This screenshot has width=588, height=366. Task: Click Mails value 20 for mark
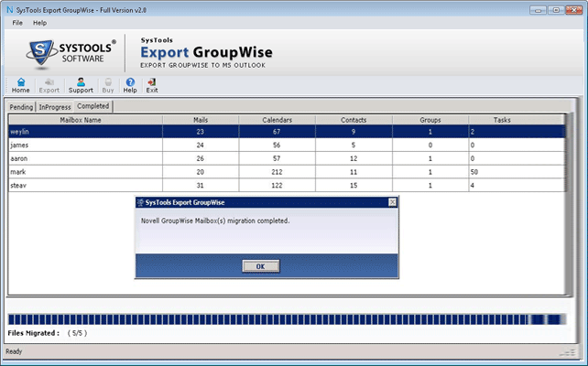pyautogui.click(x=201, y=172)
